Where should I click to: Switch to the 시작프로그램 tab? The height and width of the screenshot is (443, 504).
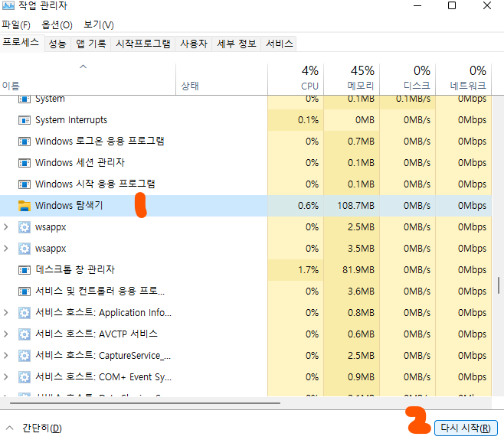pos(143,44)
